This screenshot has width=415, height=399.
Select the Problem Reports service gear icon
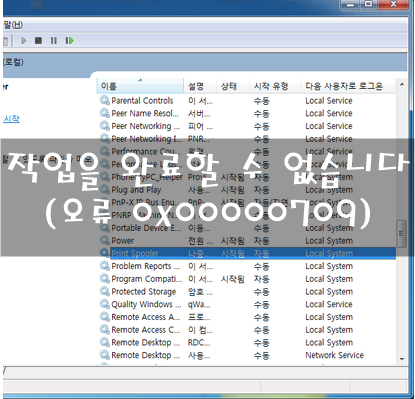[105, 266]
